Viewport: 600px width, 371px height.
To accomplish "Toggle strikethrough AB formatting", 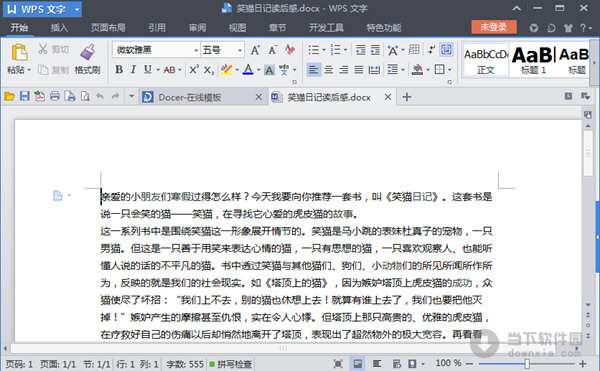I will [169, 70].
